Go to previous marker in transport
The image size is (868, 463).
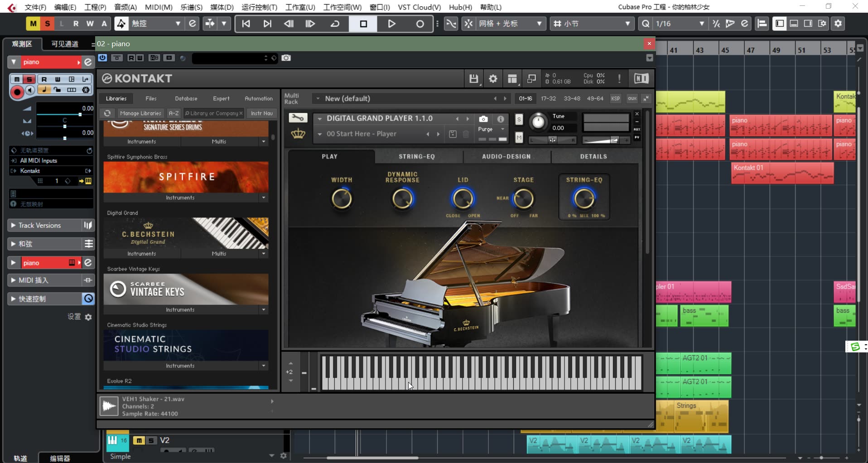click(246, 24)
